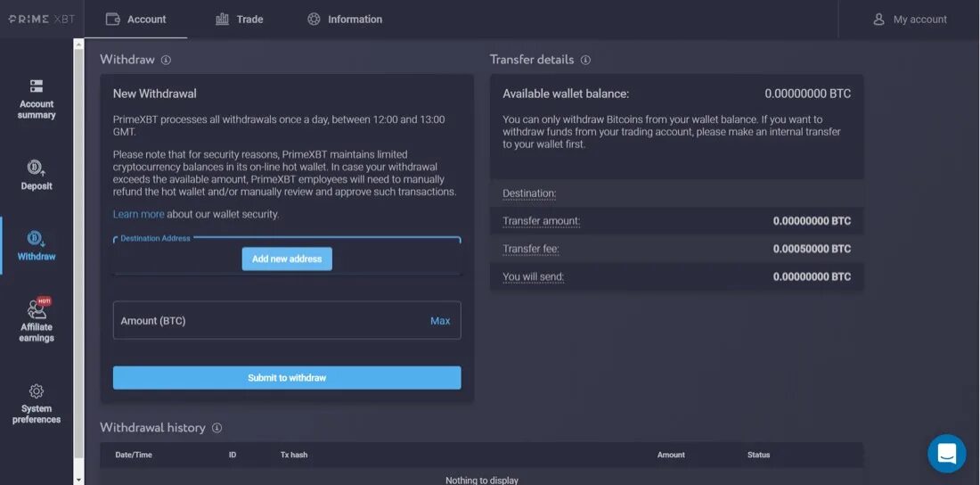This screenshot has width=980, height=485.
Task: Click the Transfer fee label
Action: (x=531, y=249)
